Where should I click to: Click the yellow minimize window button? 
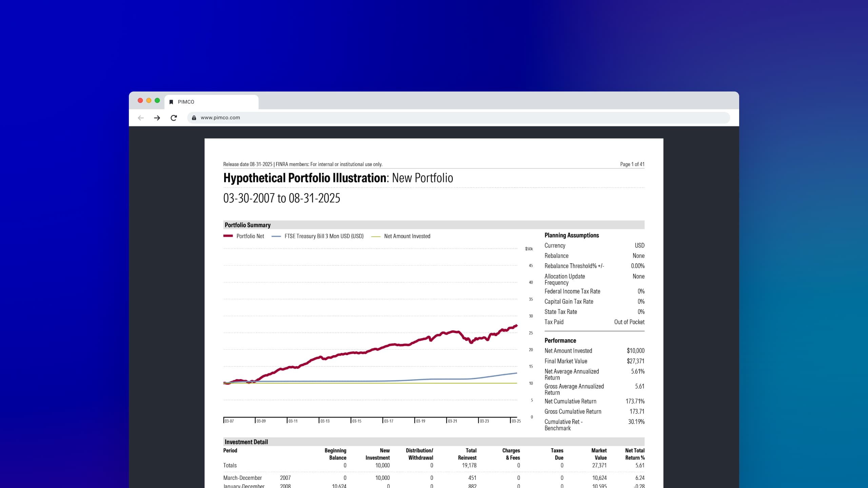[x=149, y=101]
